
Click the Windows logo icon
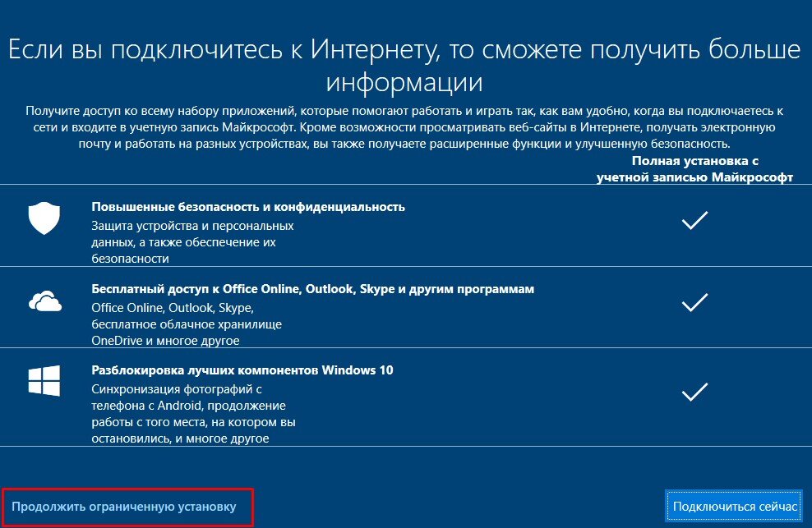(44, 380)
